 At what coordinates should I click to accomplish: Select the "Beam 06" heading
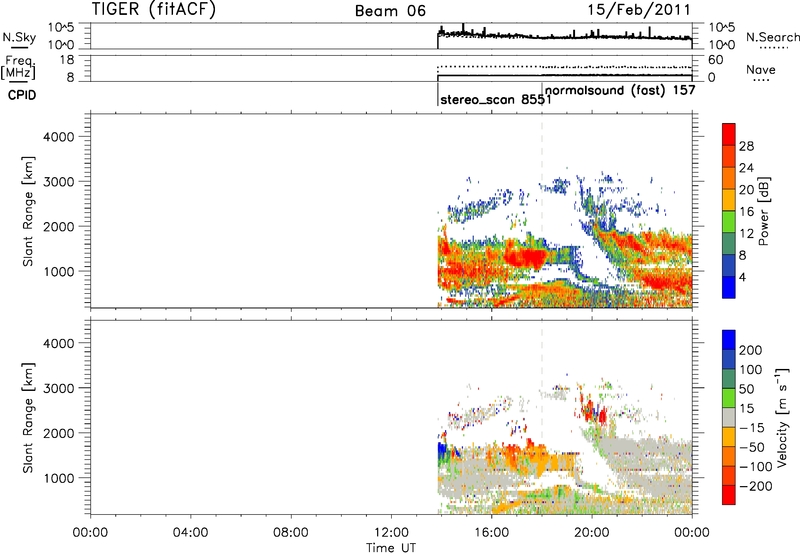pyautogui.click(x=390, y=11)
